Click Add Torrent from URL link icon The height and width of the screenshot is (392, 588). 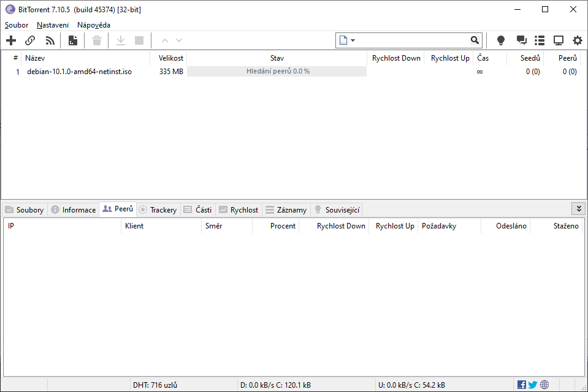point(30,40)
